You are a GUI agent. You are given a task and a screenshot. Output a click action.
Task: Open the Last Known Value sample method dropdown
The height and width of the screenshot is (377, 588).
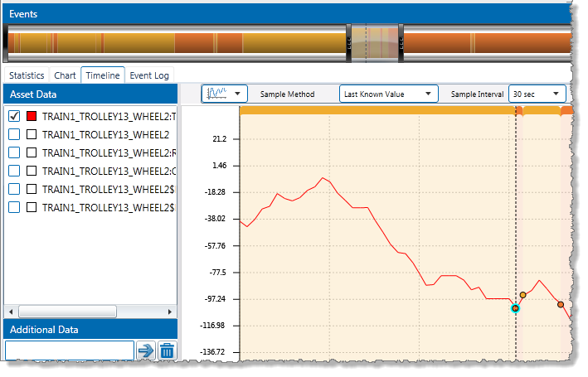click(x=388, y=94)
